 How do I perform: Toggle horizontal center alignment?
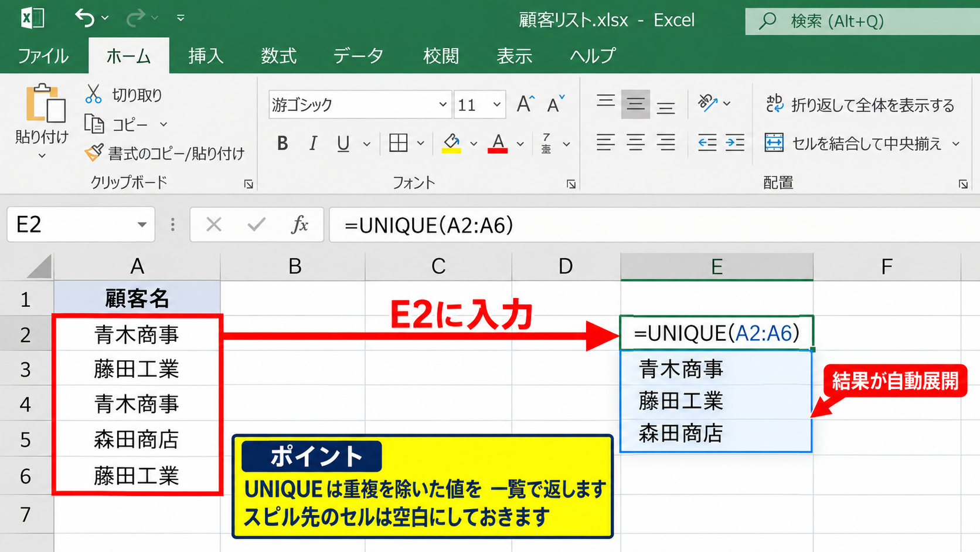pyautogui.click(x=635, y=143)
